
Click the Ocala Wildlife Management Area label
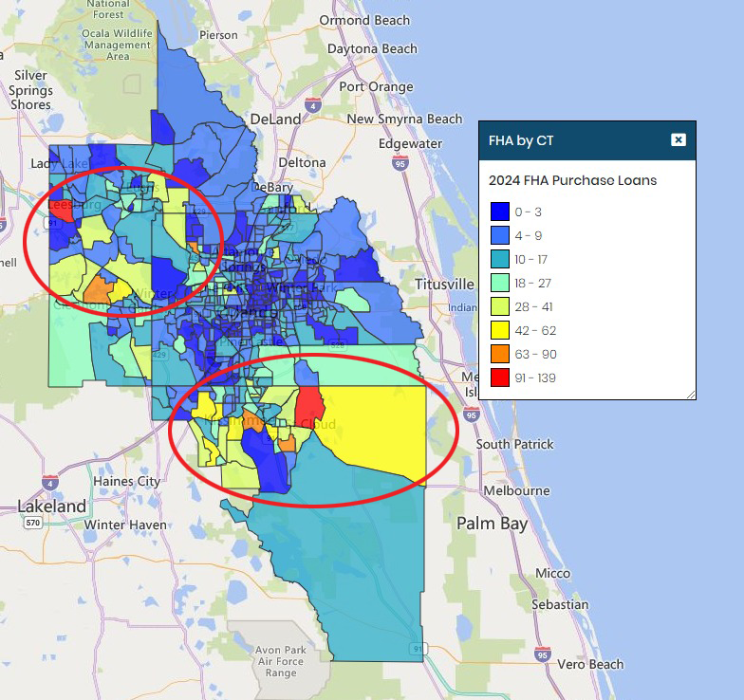coord(118,45)
